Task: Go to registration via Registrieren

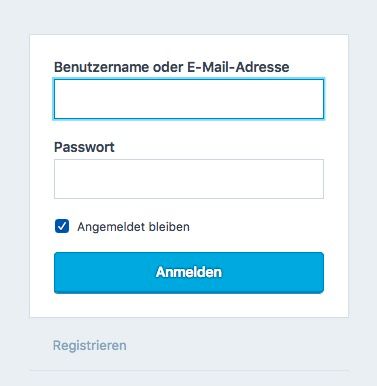Action: click(90, 345)
